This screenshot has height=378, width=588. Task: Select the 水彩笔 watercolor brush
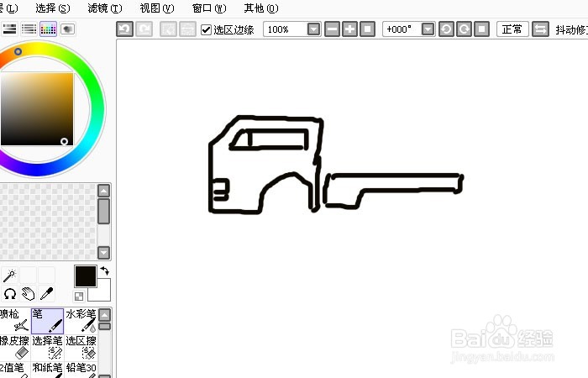pyautogui.click(x=81, y=321)
